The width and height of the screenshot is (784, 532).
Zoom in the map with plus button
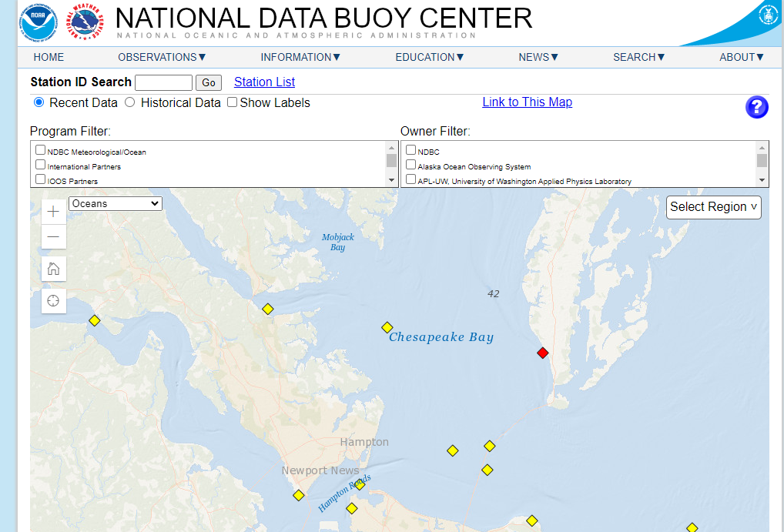click(x=53, y=212)
